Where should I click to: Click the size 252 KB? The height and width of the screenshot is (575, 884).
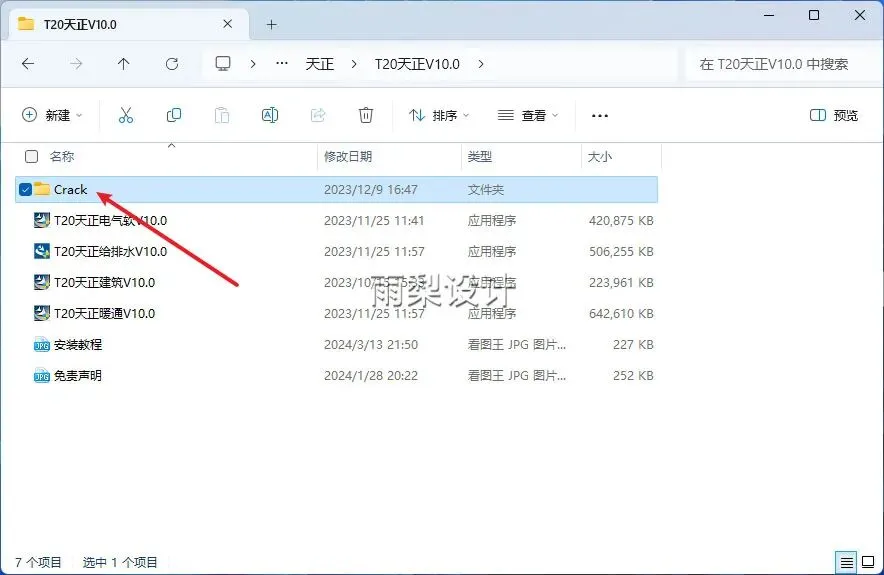(x=633, y=375)
